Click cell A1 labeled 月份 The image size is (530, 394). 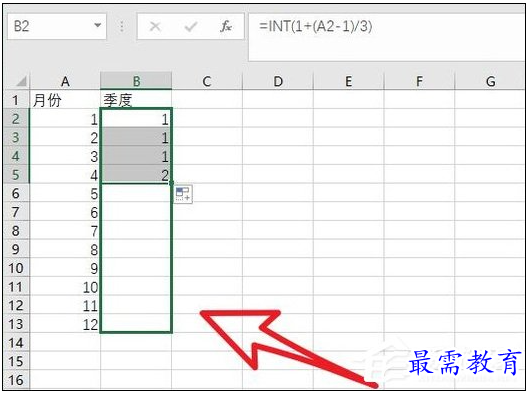pos(65,100)
